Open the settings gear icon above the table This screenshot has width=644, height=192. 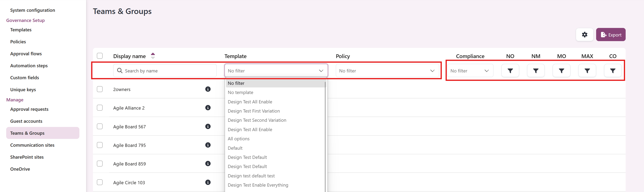585,35
